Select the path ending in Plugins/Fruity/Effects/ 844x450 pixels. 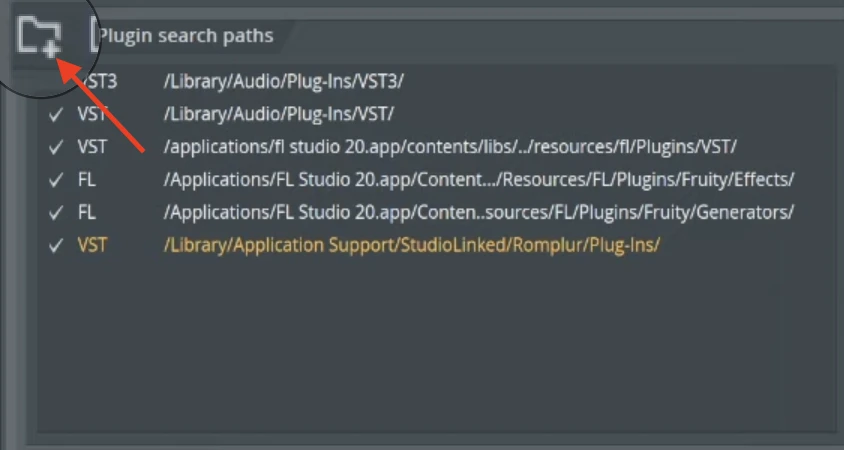[x=478, y=180]
